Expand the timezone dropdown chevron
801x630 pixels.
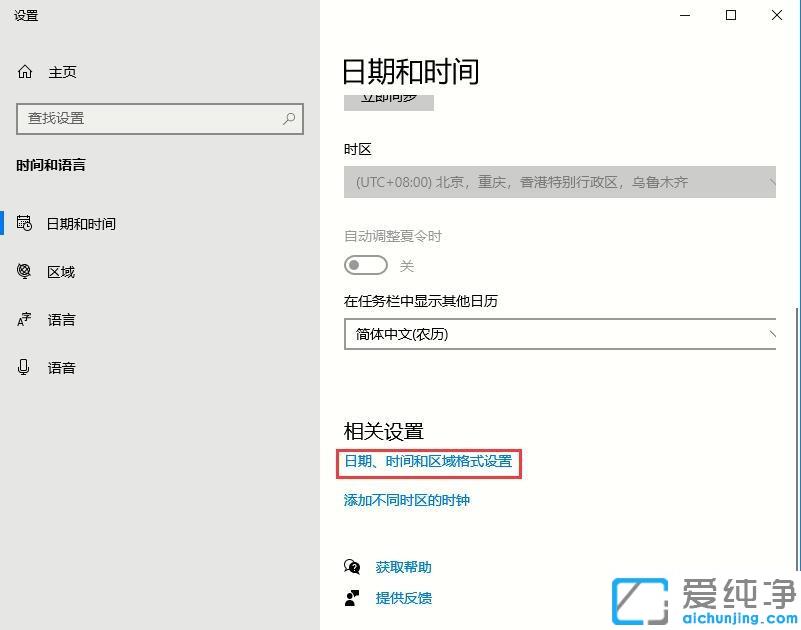(x=773, y=182)
